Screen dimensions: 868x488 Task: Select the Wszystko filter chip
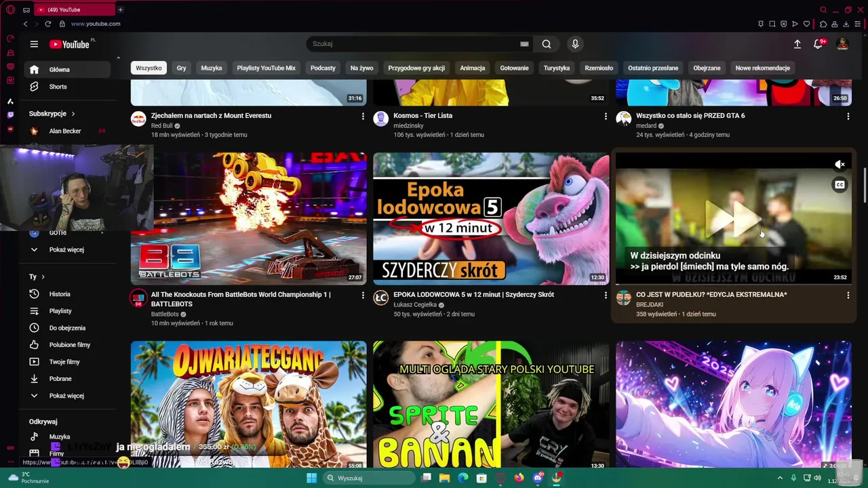click(149, 68)
